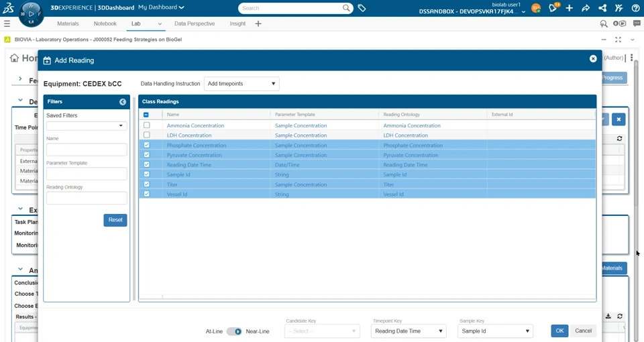The height and width of the screenshot is (342, 644).
Task: Open the My Dashboard dropdown
Action: coord(161,7)
